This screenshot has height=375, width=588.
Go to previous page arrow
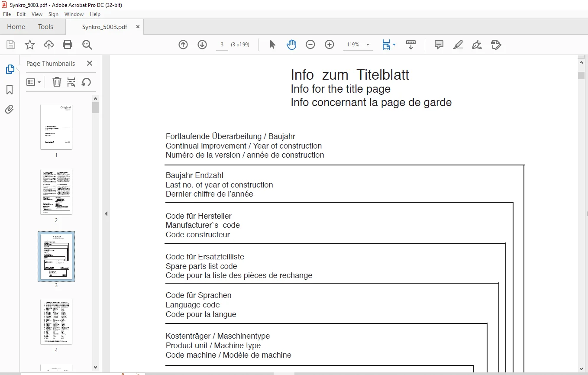pos(183,45)
